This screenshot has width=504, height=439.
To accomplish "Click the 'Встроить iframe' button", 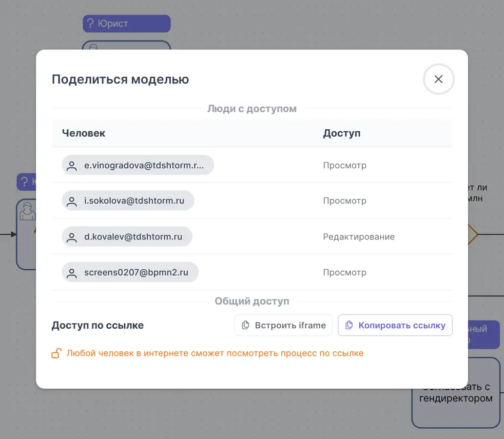I will tap(284, 325).
